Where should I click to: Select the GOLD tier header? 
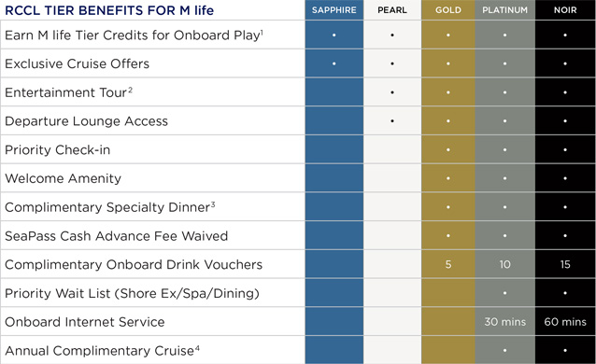point(448,10)
